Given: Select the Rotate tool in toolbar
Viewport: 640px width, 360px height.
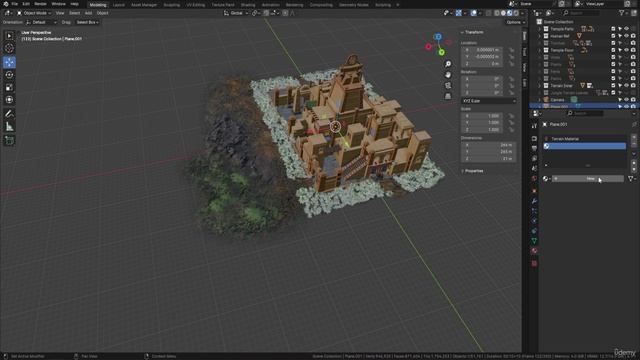Looking at the screenshot, I should coord(9,75).
